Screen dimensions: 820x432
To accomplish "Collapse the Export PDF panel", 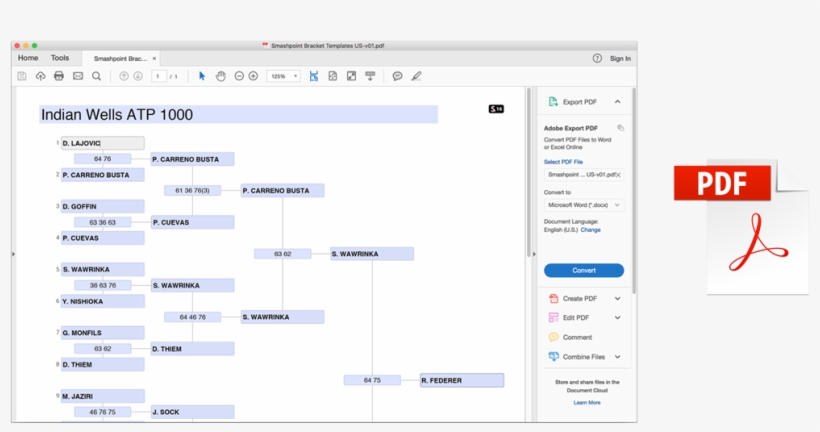I will [x=617, y=102].
